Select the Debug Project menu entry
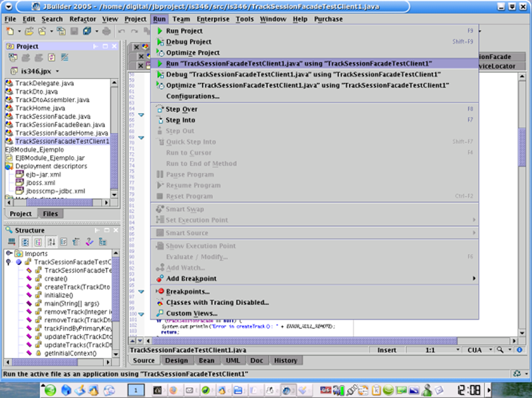The image size is (532, 398). tap(188, 42)
